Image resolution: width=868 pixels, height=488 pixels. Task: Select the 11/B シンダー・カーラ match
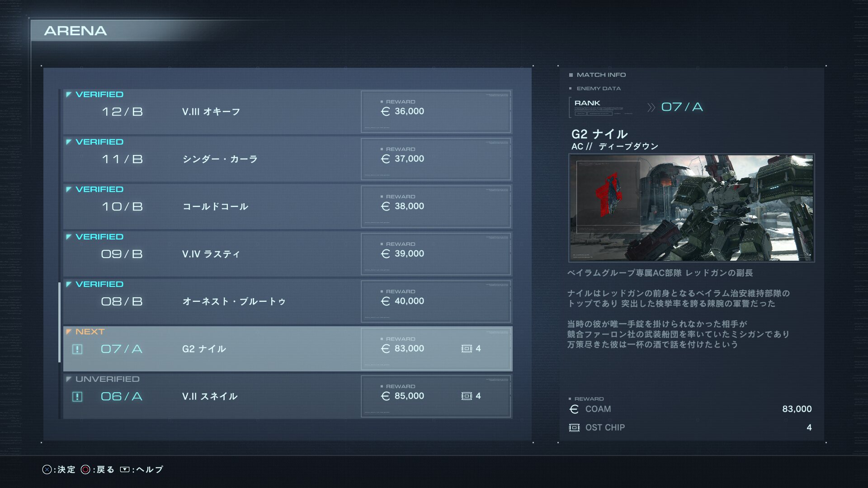click(288, 159)
